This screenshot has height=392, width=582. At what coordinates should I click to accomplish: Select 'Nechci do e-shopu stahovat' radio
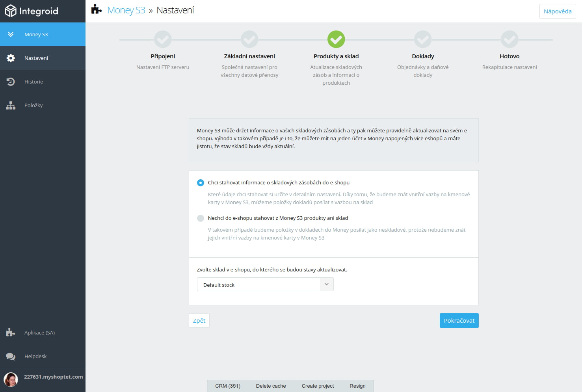[x=201, y=218]
